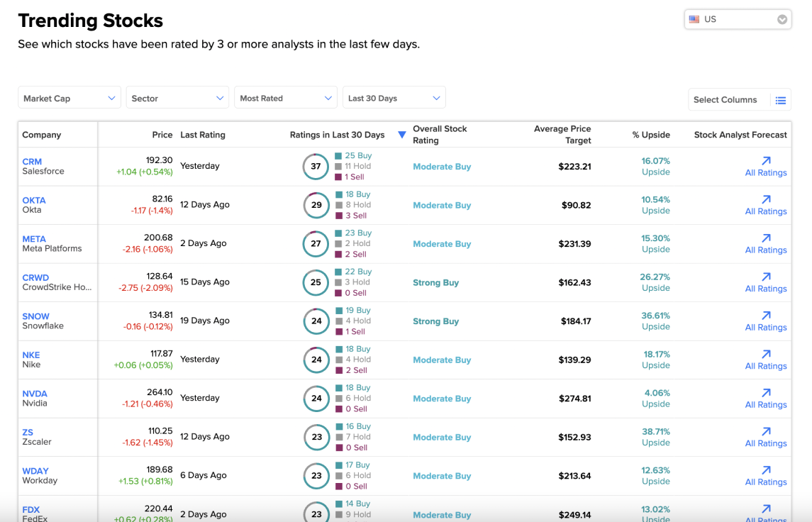Click the 24 ratings circle for NVDA

[x=316, y=398]
